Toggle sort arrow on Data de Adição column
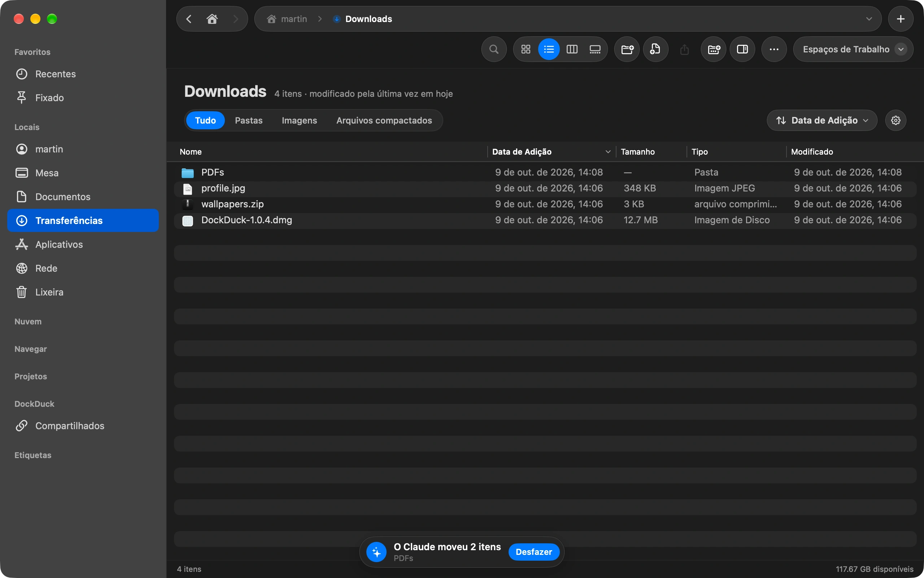Screen dimensions: 924x578 (608, 152)
